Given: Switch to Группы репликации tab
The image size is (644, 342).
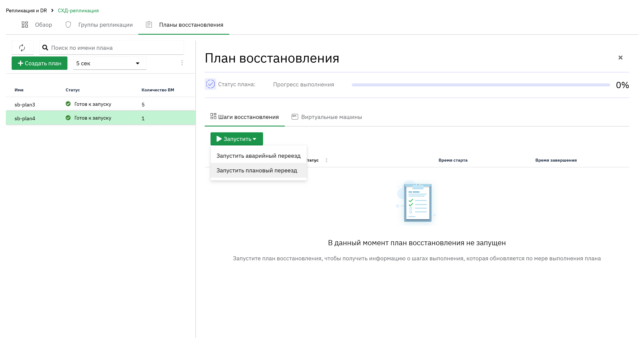Looking at the screenshot, I should [x=99, y=25].
